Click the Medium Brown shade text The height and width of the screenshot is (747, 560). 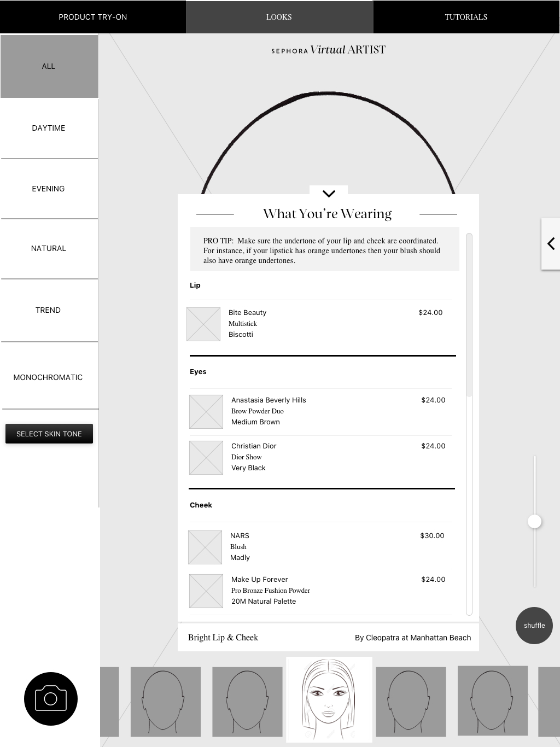(255, 422)
